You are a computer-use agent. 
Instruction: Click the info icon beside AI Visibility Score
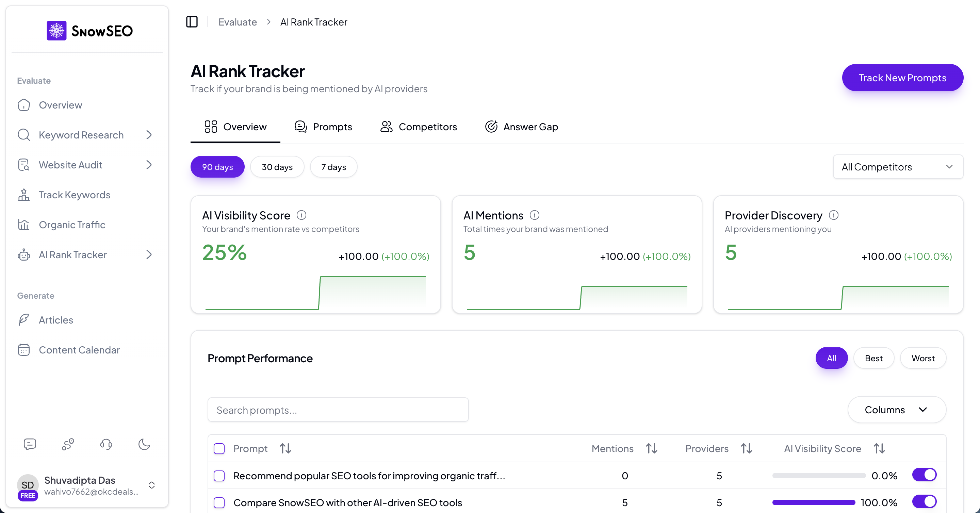coord(301,215)
